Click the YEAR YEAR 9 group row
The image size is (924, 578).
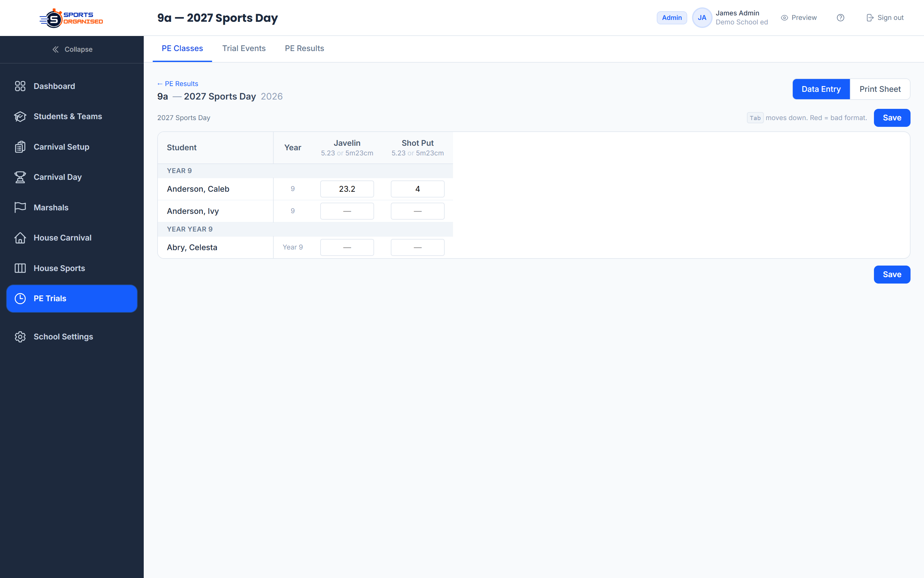coord(305,229)
